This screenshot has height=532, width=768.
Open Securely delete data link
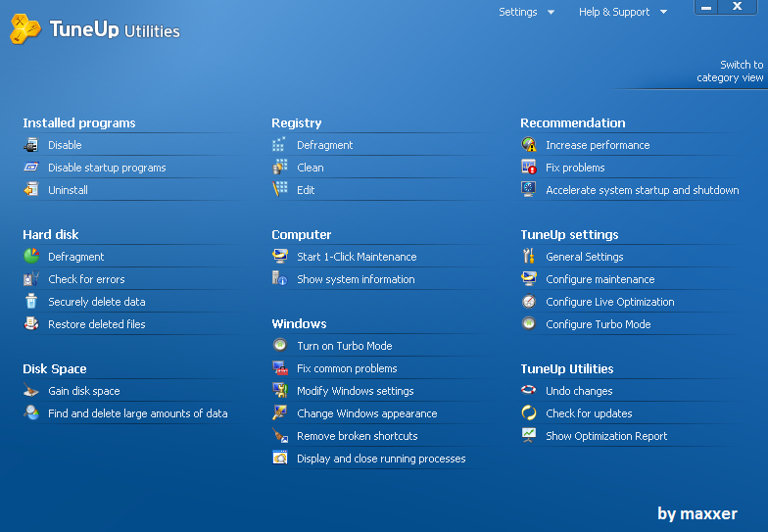point(96,302)
